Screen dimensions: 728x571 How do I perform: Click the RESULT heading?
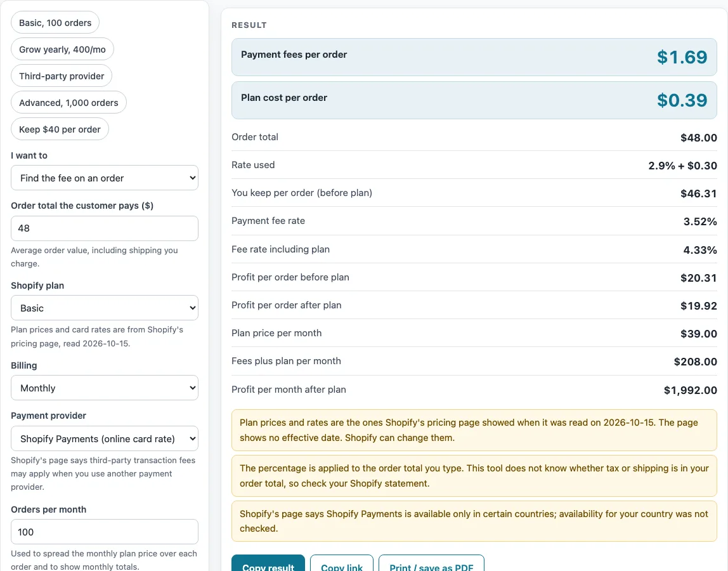click(249, 25)
